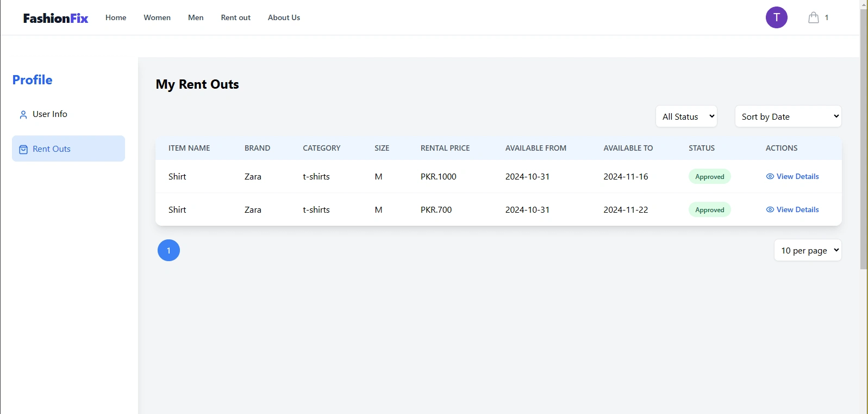The height and width of the screenshot is (414, 868).
Task: Click the purple T profile avatar
Action: point(776,17)
